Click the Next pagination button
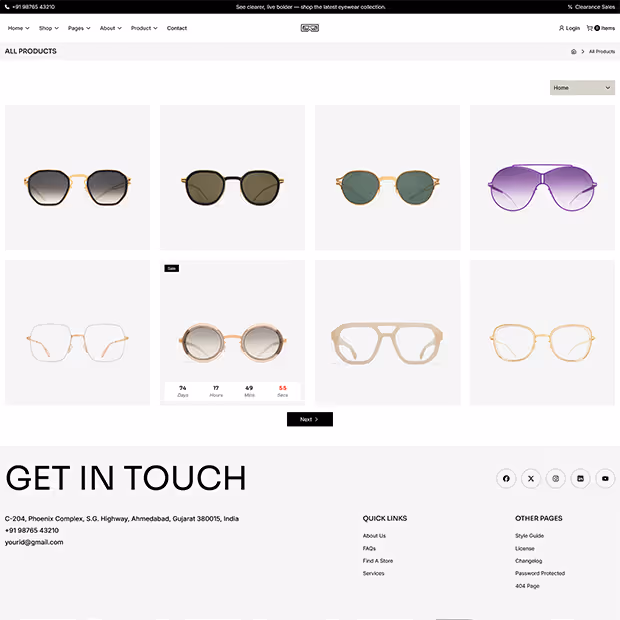 pyautogui.click(x=310, y=419)
